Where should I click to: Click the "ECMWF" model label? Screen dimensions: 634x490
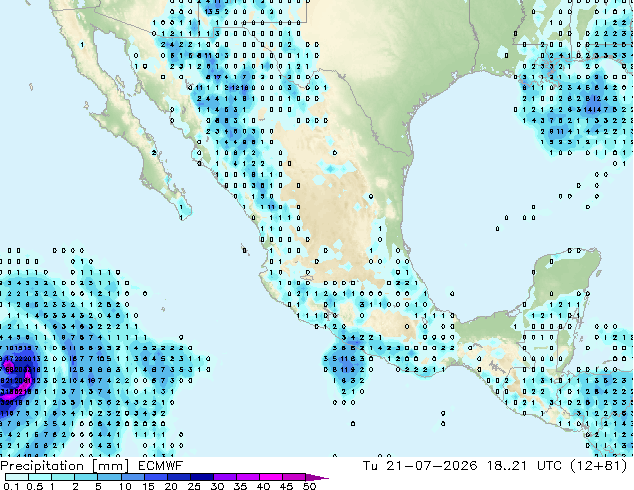pyautogui.click(x=161, y=466)
